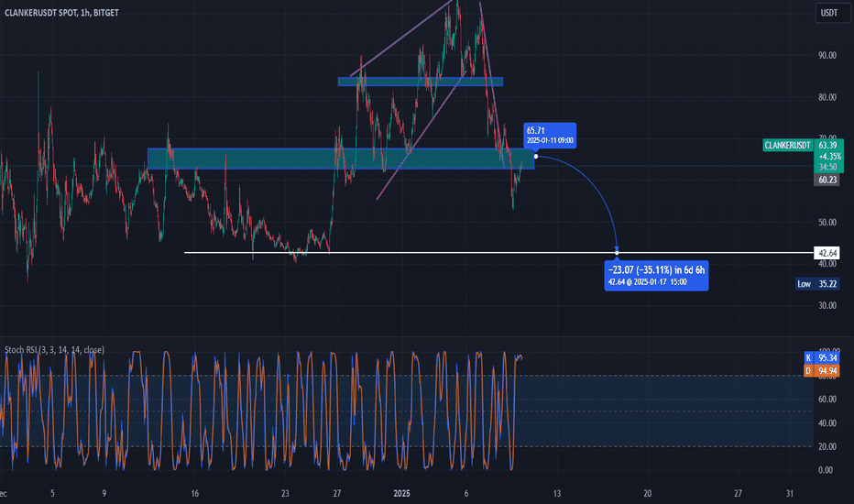
Task: Click the 13 date axis label
Action: pos(556,494)
